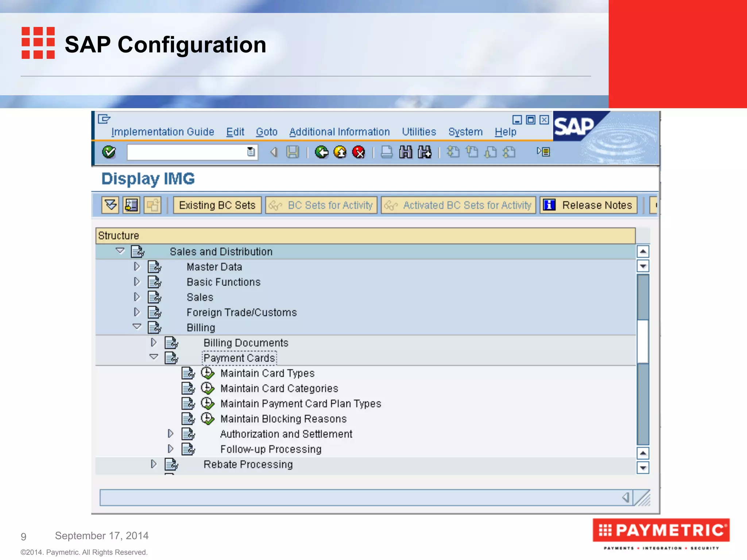Collapse the Billing node
The image size is (747, 560).
pos(137,327)
